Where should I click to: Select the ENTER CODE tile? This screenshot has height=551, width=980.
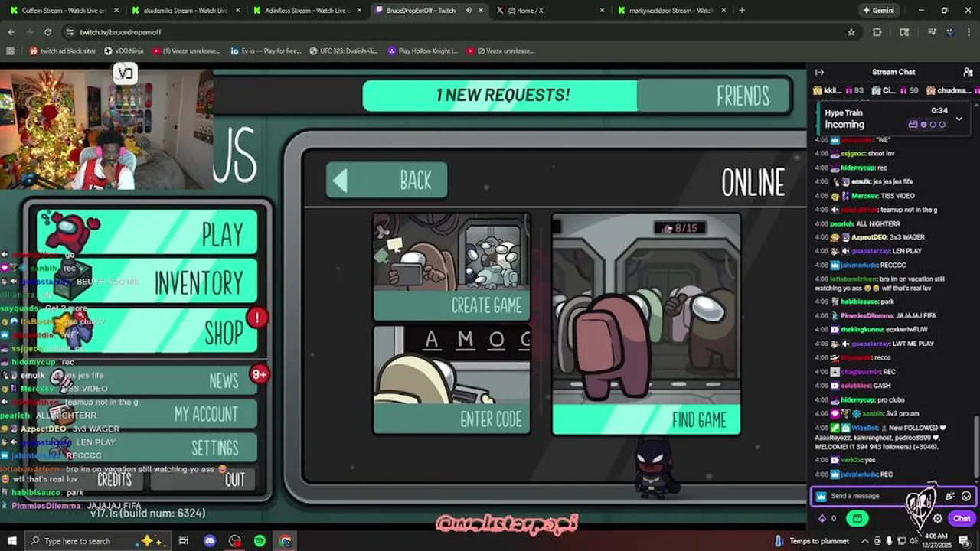click(452, 380)
